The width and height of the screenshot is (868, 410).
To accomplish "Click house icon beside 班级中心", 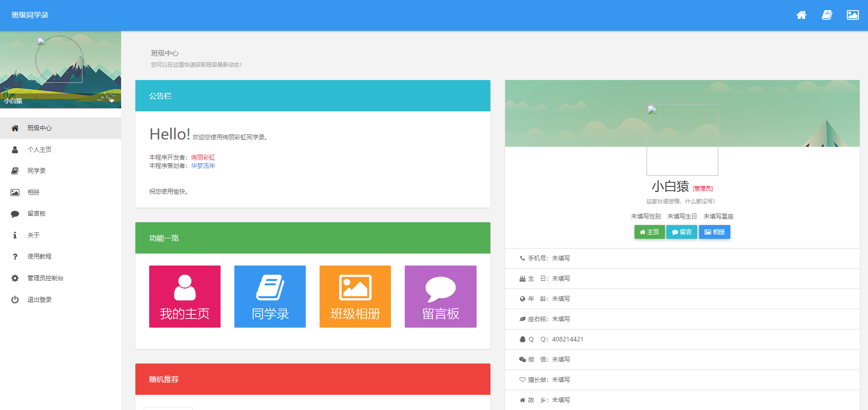I will 15,128.
